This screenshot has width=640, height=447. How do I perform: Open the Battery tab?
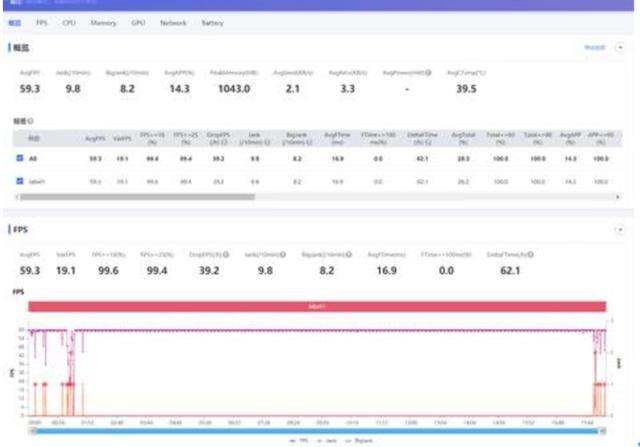coord(212,21)
